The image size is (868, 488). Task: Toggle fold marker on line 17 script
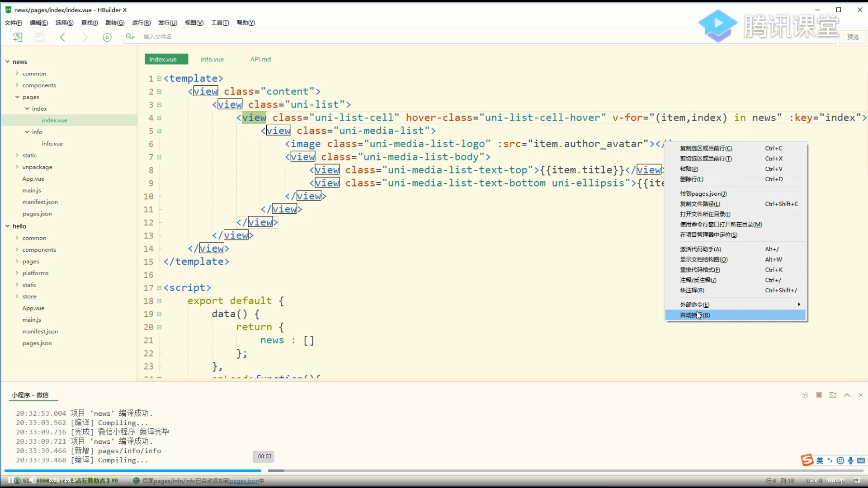[x=159, y=288]
